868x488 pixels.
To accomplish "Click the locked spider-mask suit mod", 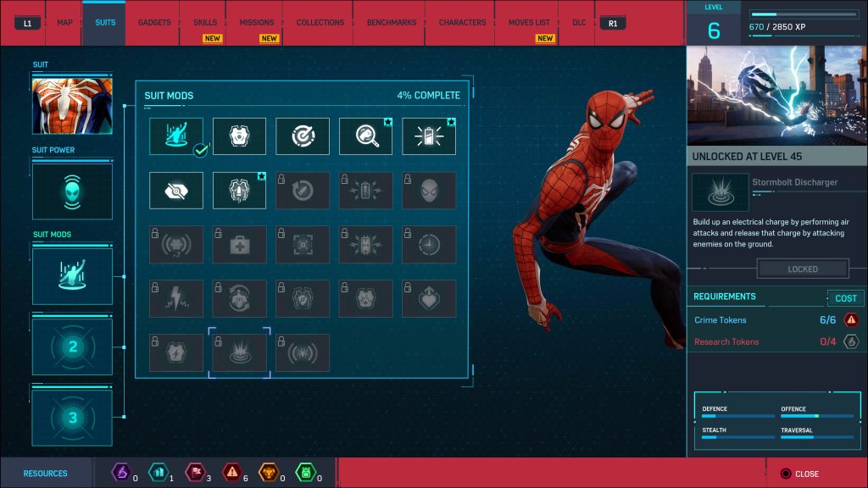I will click(430, 190).
